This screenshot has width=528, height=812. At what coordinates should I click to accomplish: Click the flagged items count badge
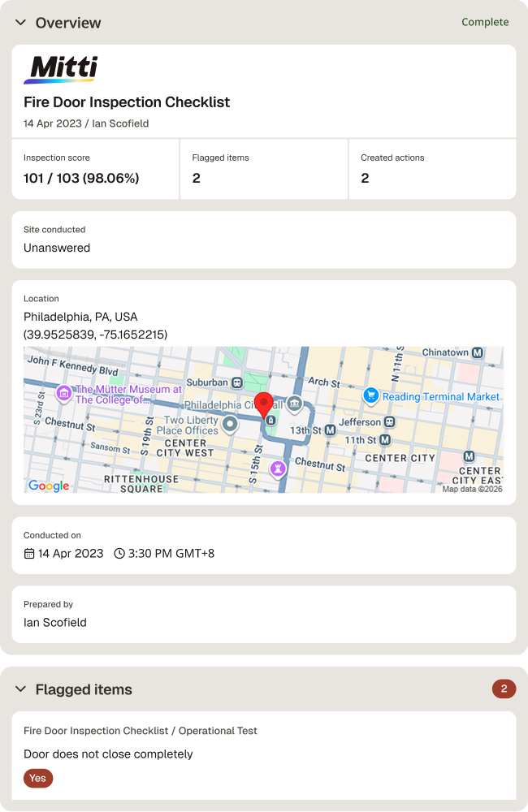tap(504, 689)
